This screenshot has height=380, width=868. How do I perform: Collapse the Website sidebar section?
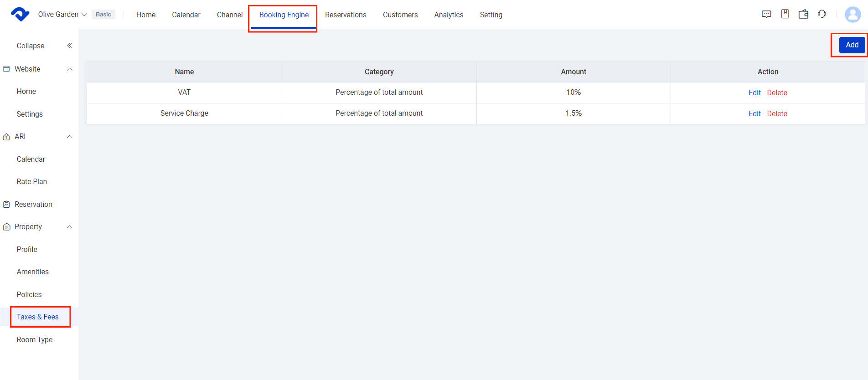pos(70,69)
